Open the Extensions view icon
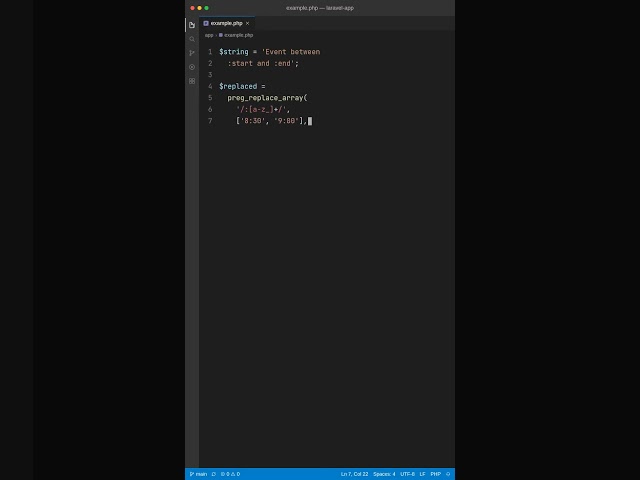Image resolution: width=640 pixels, height=480 pixels. 192,81
